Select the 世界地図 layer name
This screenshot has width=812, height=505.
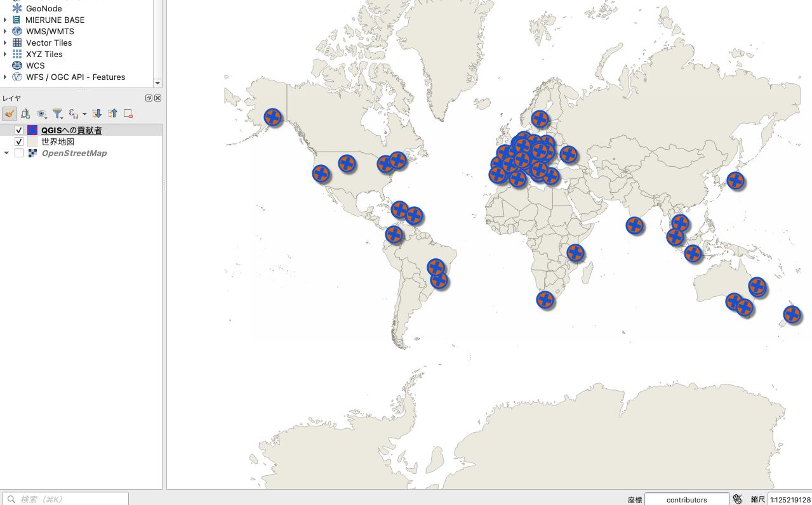tap(58, 141)
